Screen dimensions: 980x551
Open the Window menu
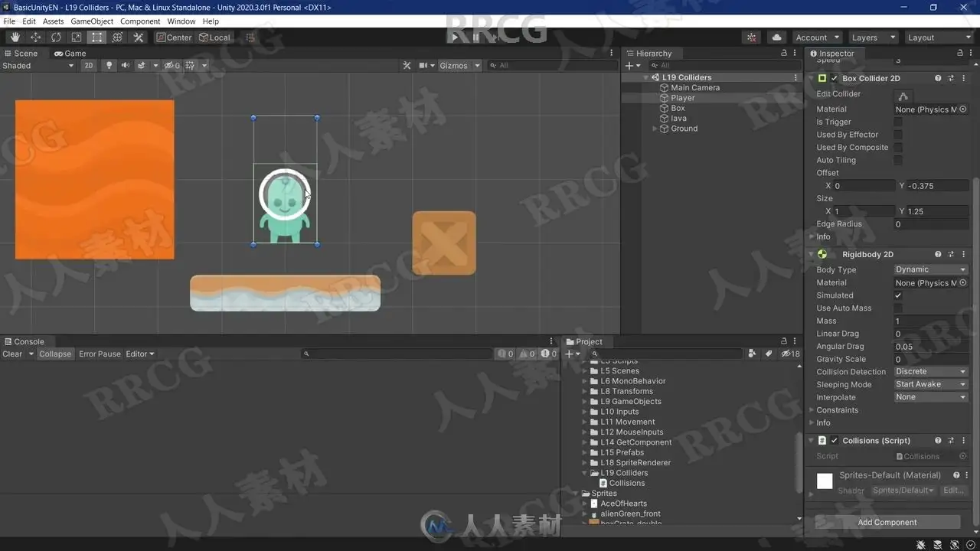coord(181,21)
